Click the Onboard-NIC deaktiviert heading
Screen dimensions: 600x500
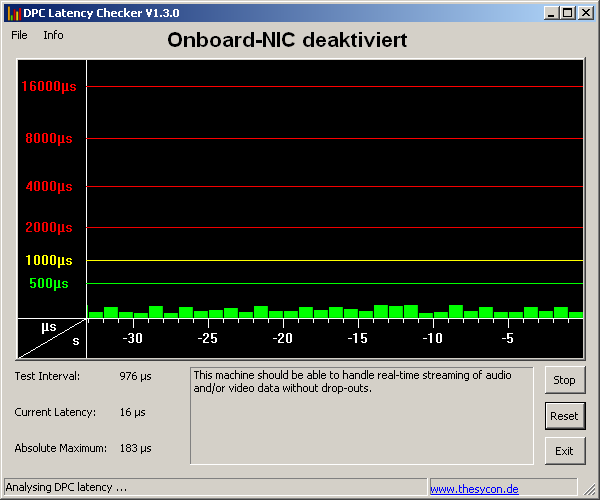[287, 40]
